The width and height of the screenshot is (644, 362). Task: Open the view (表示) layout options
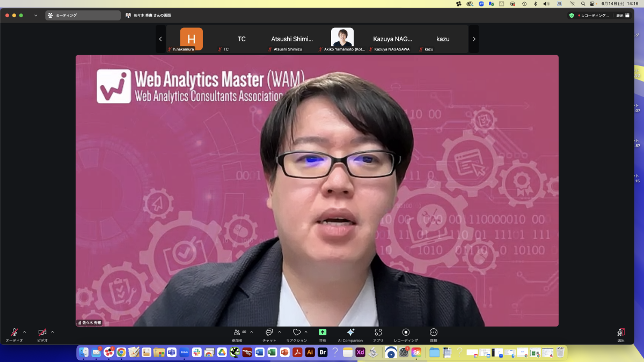click(623, 16)
